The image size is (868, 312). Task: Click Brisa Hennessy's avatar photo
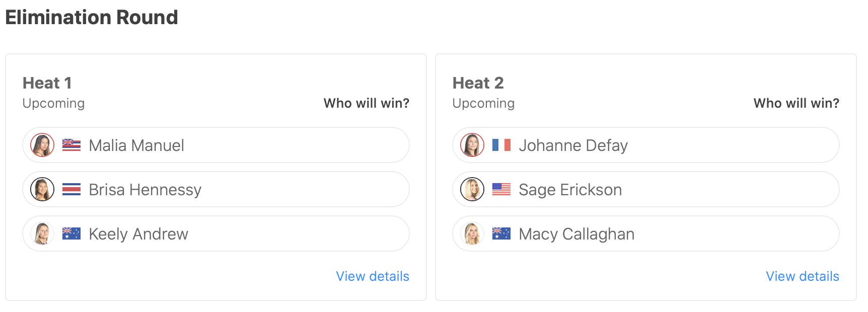tap(42, 189)
